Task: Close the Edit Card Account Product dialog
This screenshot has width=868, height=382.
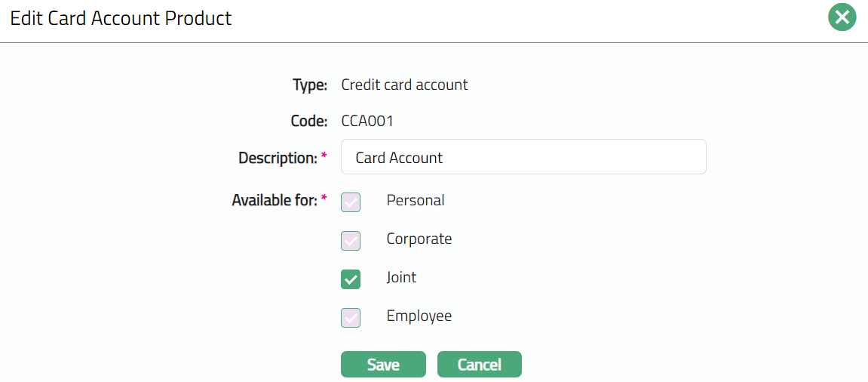Action: click(842, 17)
